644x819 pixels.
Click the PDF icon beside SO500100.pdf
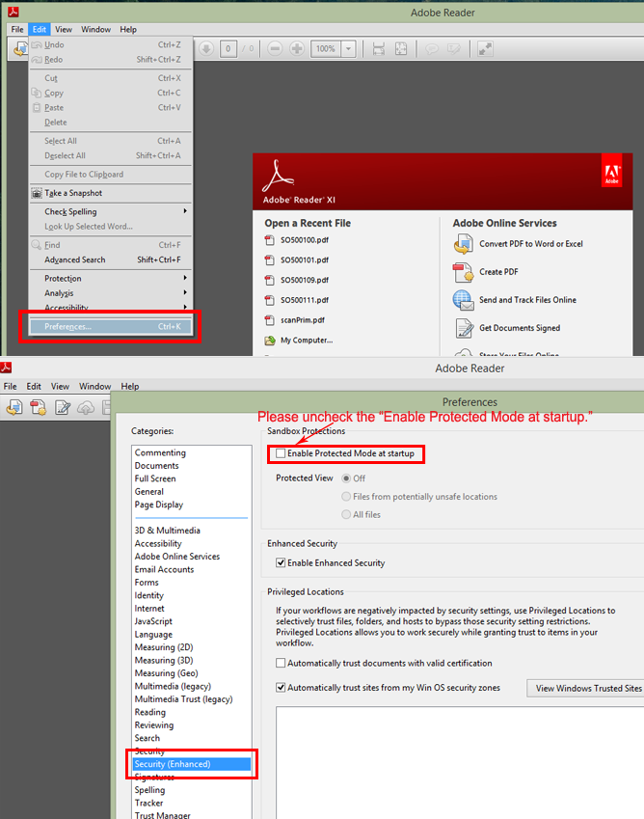(270, 240)
